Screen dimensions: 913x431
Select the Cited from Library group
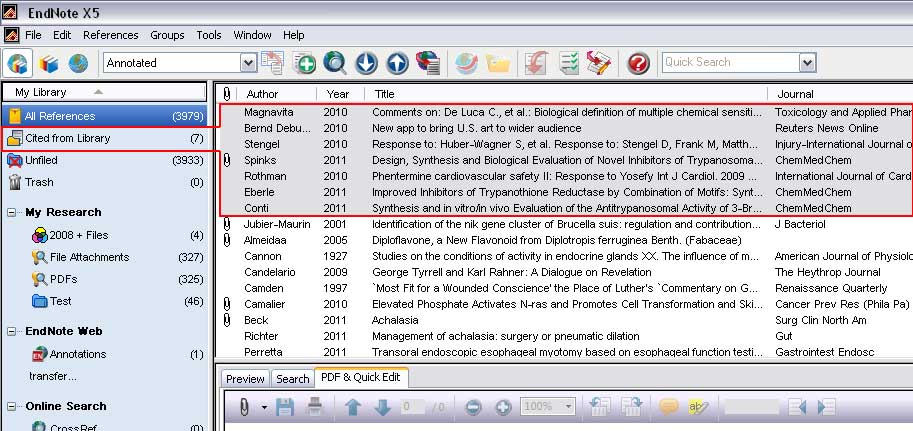point(104,138)
